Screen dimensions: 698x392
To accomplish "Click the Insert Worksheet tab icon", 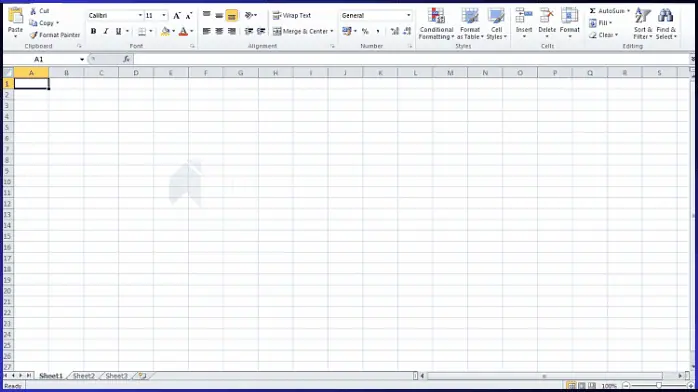I will click(142, 376).
